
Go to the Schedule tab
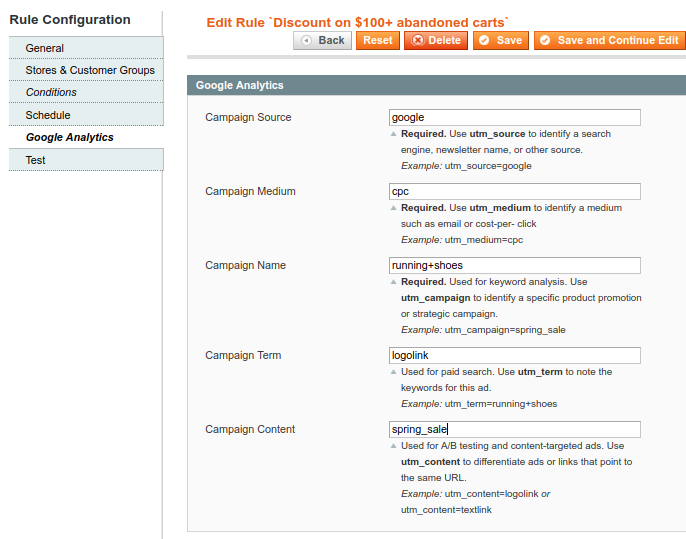click(48, 115)
